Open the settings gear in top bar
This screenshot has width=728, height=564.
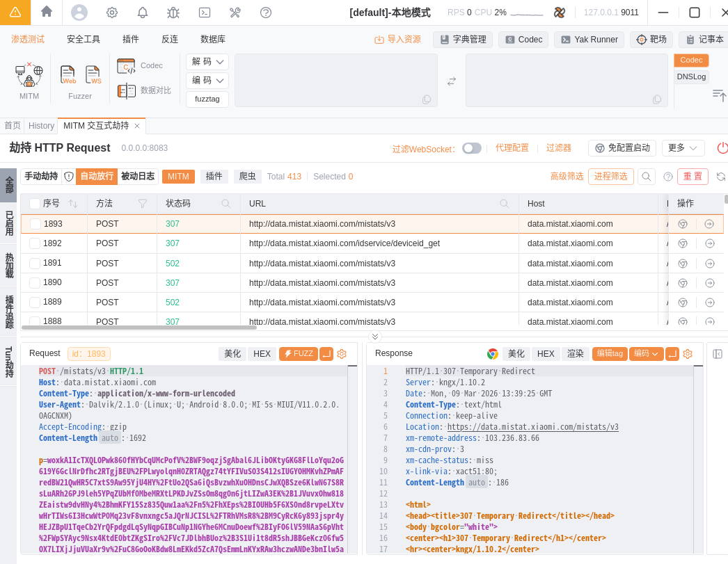tap(112, 13)
